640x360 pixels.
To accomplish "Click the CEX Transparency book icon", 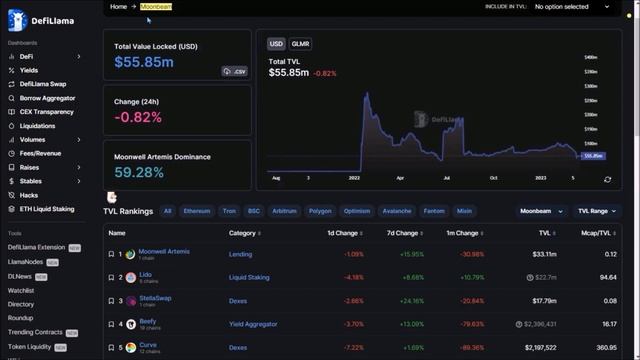I will 11,112.
